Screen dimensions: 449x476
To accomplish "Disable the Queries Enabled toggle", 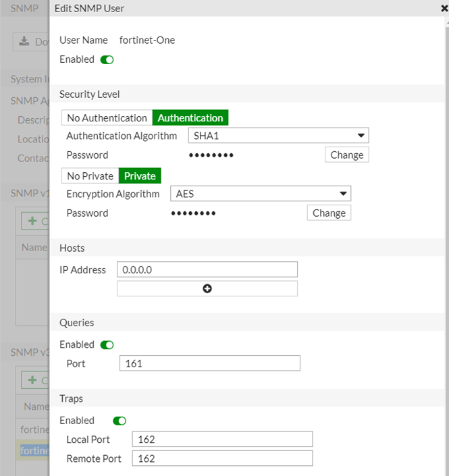I will coord(107,344).
